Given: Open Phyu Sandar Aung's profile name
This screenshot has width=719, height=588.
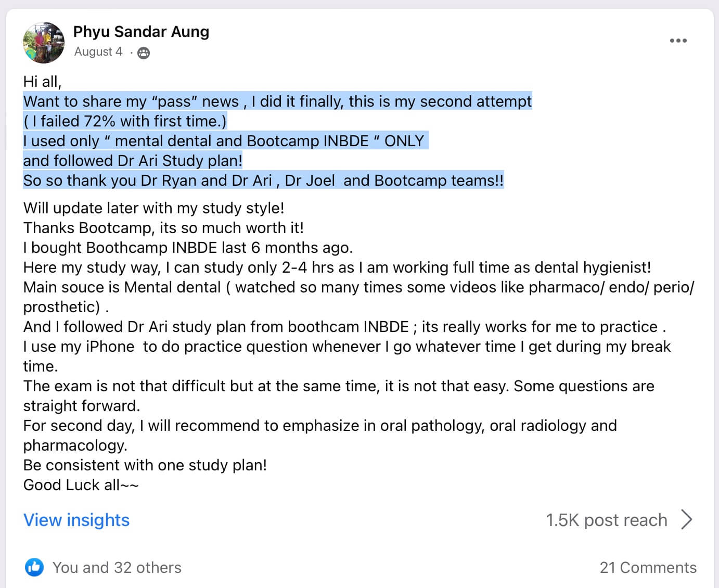Looking at the screenshot, I should [x=141, y=31].
